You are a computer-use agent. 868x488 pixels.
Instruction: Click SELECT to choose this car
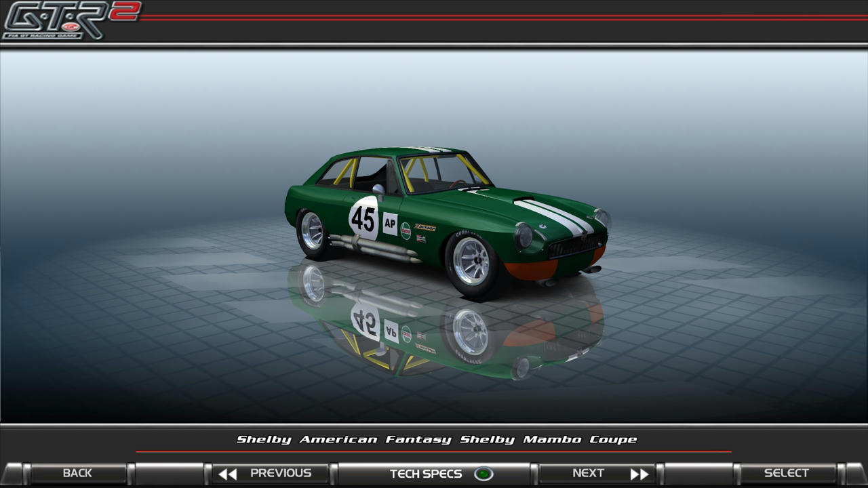(x=787, y=474)
